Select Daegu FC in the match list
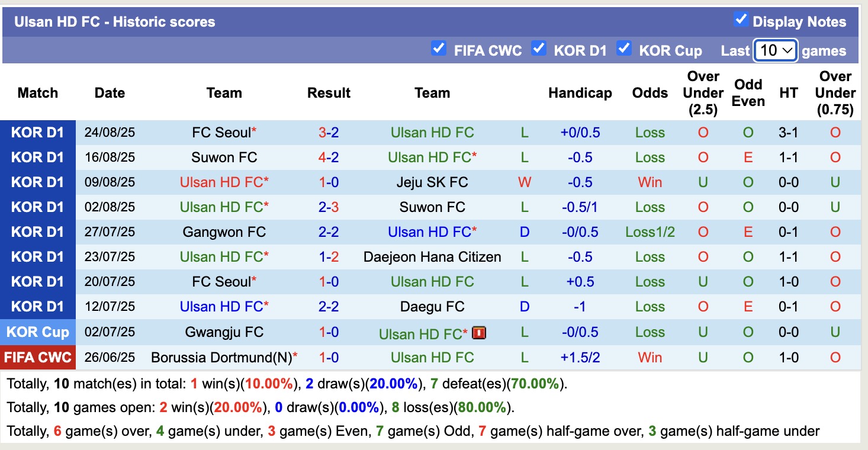 (x=432, y=307)
